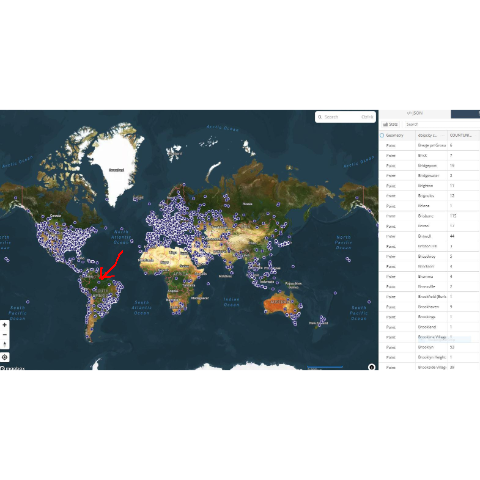Select the dark highlighted Table tab
This screenshot has width=480, height=480.
(x=465, y=114)
